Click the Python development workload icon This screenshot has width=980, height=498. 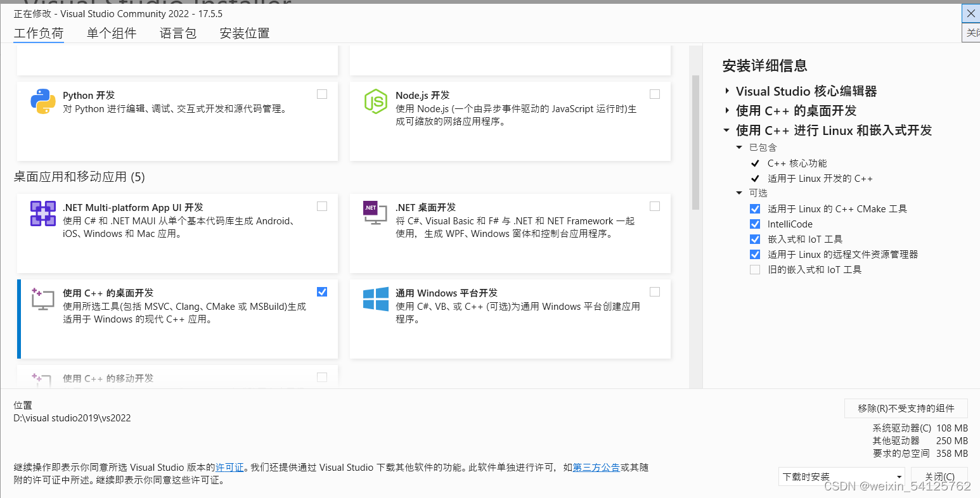[43, 101]
